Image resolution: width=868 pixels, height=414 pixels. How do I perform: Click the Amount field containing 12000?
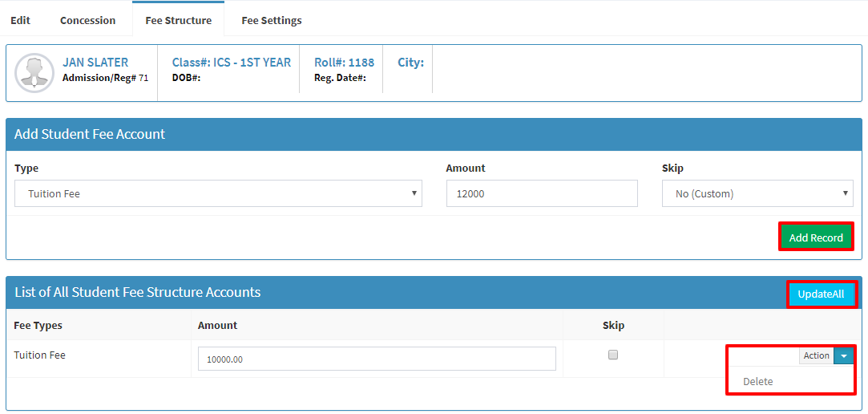pyautogui.click(x=542, y=193)
